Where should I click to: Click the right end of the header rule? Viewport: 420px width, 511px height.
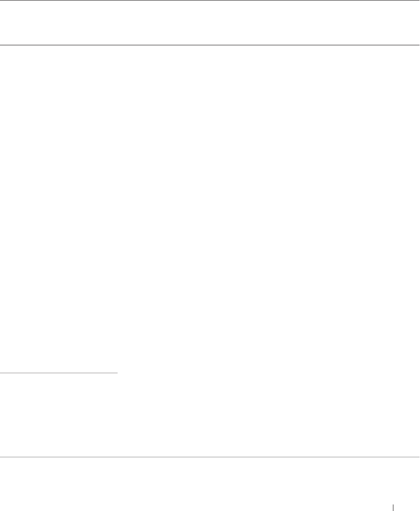[417, 45]
